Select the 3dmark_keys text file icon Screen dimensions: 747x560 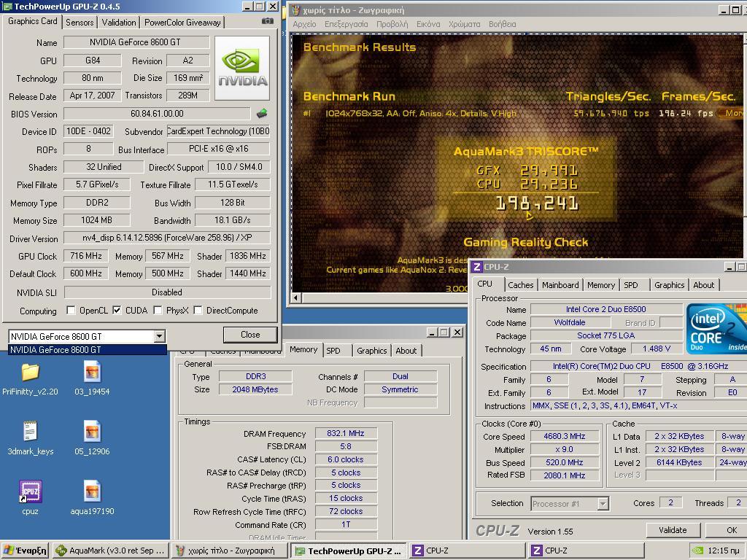30,432
